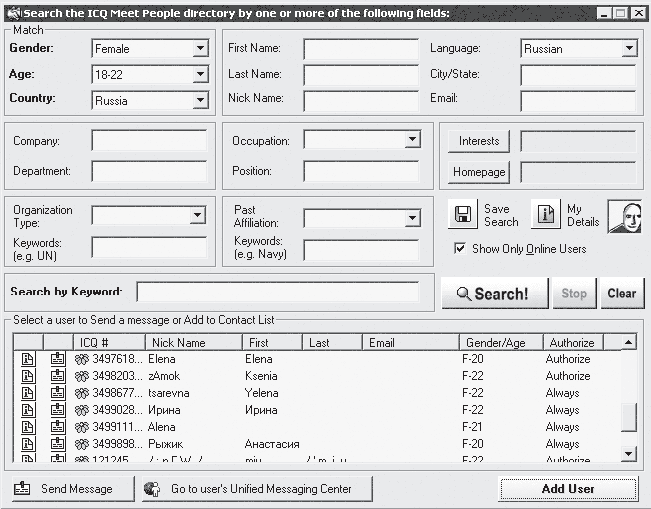651x509 pixels.
Task: Click the user avatar face picture
Action: click(x=625, y=217)
